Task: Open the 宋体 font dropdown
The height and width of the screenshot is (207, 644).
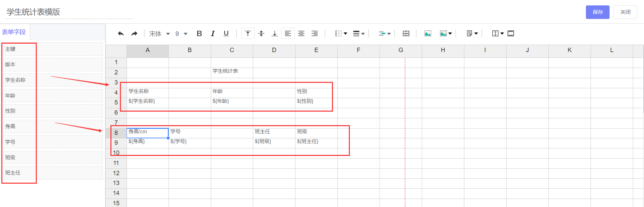Action: (159, 34)
